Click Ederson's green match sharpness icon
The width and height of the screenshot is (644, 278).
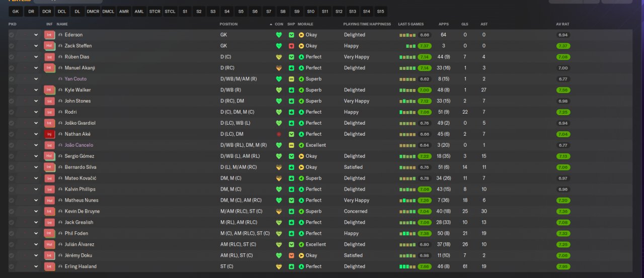[x=291, y=35]
